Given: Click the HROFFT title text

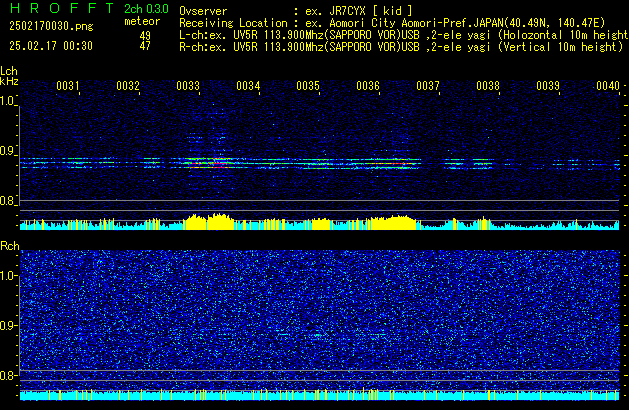Looking at the screenshot, I should click(x=62, y=8).
